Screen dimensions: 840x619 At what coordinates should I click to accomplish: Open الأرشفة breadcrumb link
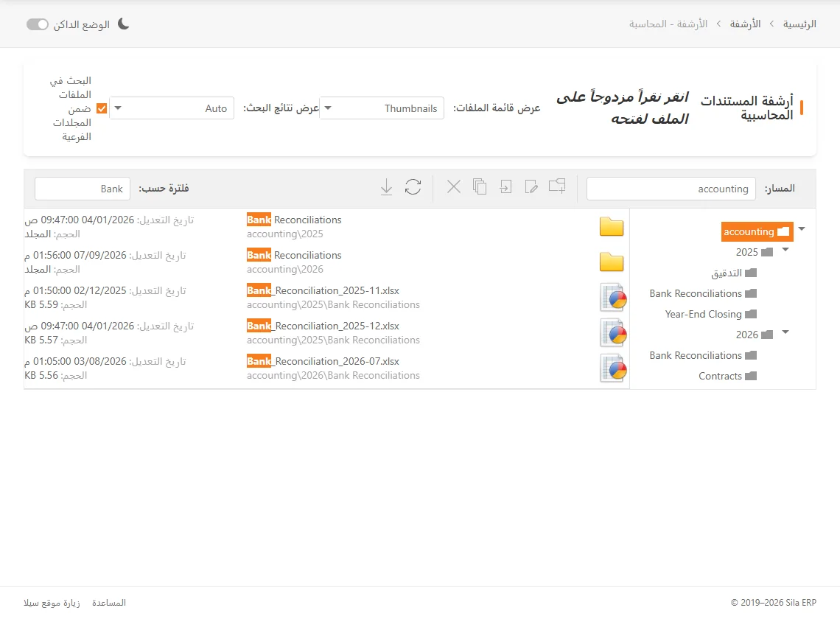745,24
